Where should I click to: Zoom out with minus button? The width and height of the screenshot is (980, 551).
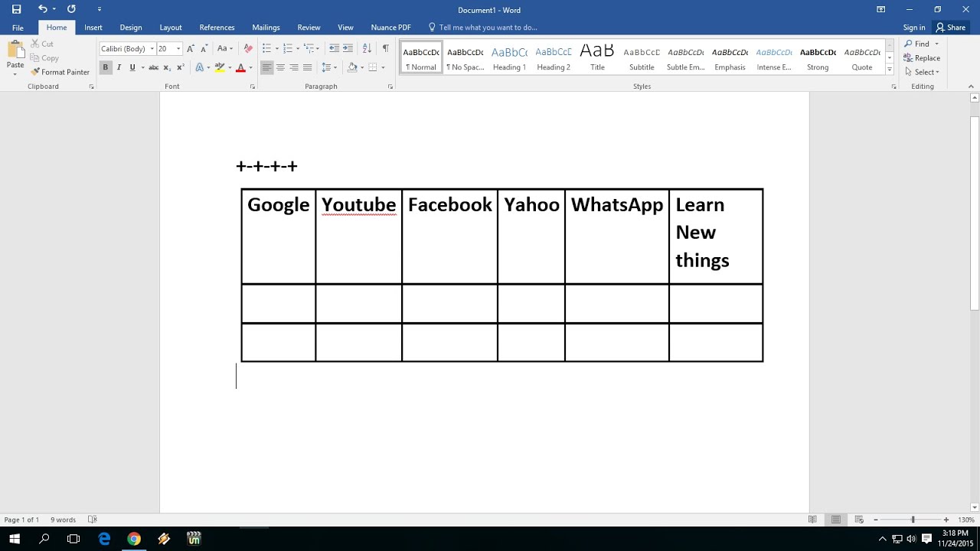pyautogui.click(x=876, y=520)
